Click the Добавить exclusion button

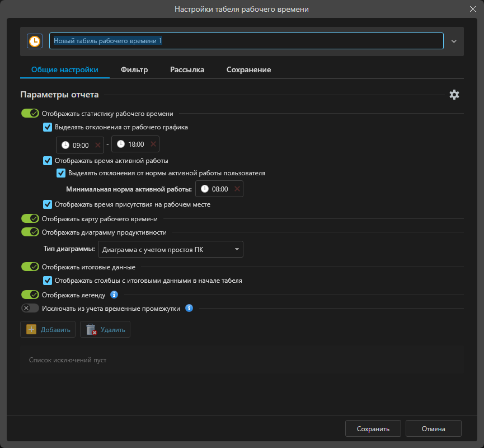coord(48,330)
